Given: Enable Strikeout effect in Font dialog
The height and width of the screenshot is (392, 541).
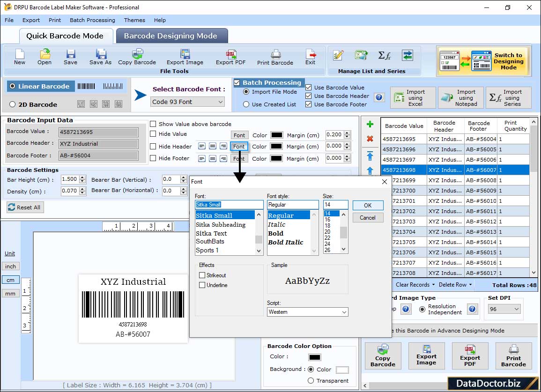Looking at the screenshot, I should tap(202, 275).
